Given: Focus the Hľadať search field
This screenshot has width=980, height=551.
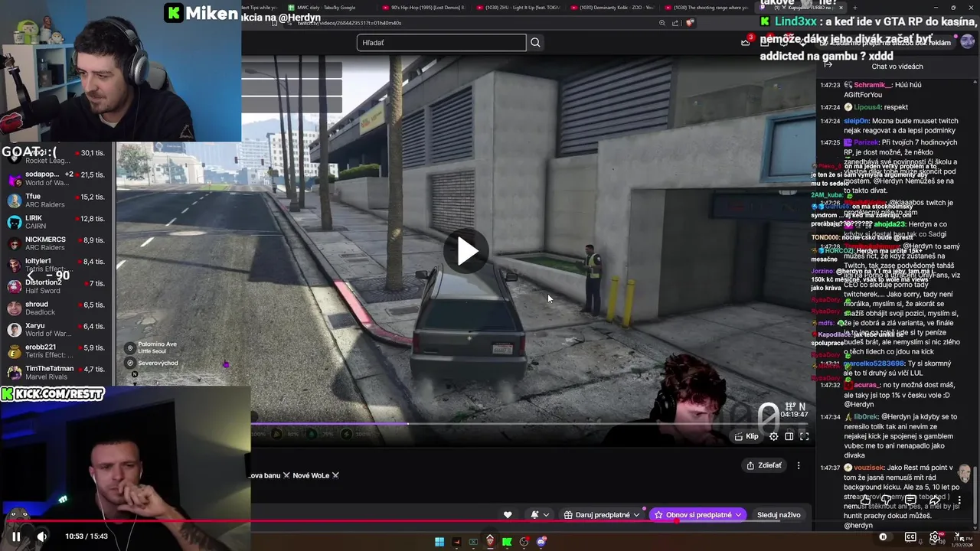Looking at the screenshot, I should coord(441,43).
